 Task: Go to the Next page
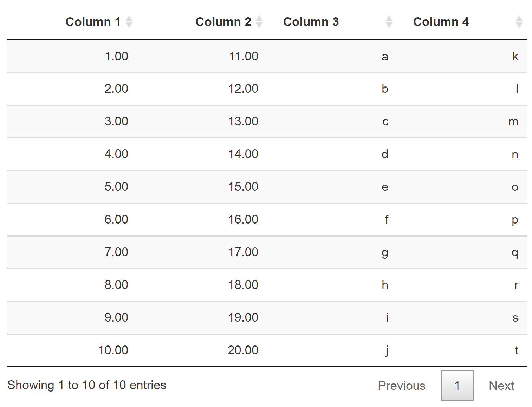point(501,386)
